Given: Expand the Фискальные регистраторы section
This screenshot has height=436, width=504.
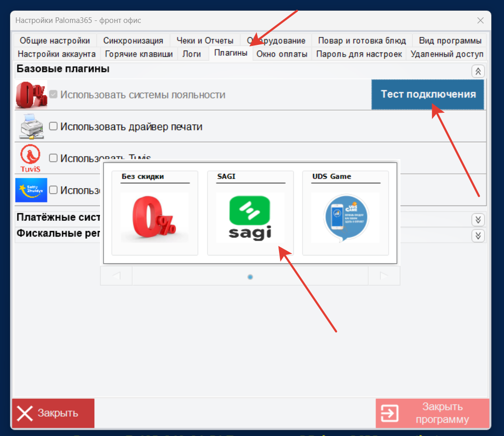Looking at the screenshot, I should point(478,235).
